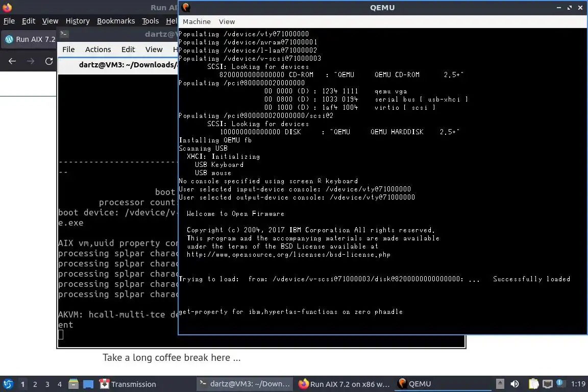The image size is (588, 392).
Task: Click the show desktop taskbar icon
Action: click(x=88, y=384)
